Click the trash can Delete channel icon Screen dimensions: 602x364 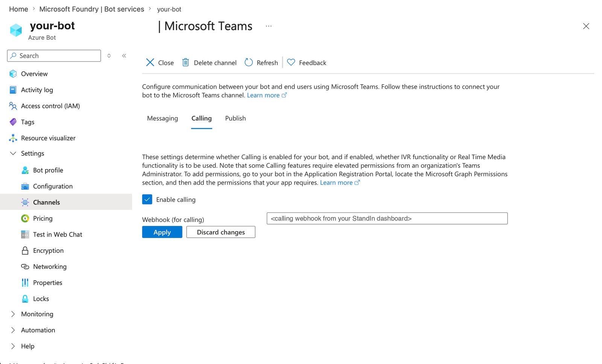(185, 62)
